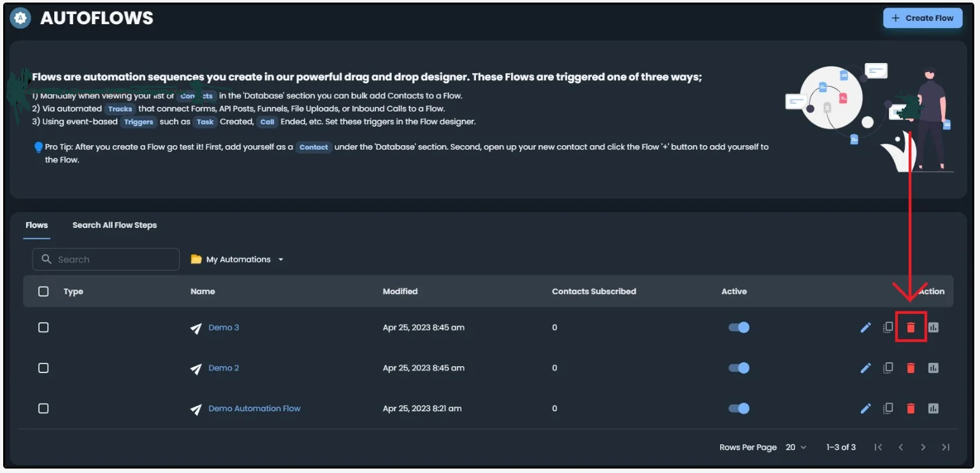Edit the Demo Automation Flow
980x473 pixels.
pyautogui.click(x=865, y=409)
